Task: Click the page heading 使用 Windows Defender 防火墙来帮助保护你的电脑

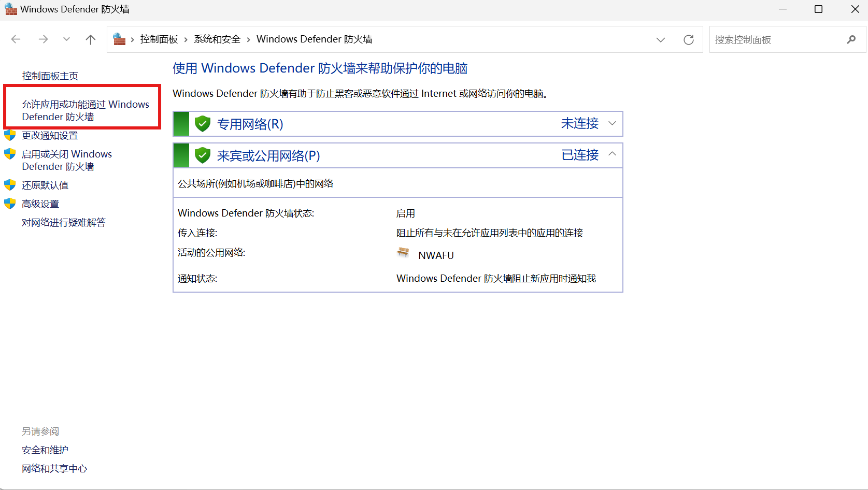Action: (x=320, y=68)
